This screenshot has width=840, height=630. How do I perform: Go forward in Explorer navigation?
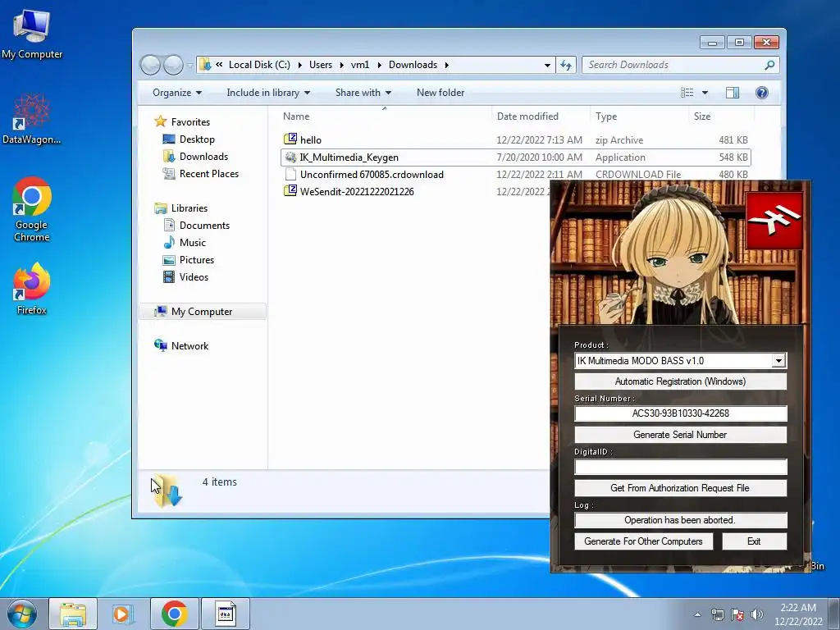coord(173,65)
